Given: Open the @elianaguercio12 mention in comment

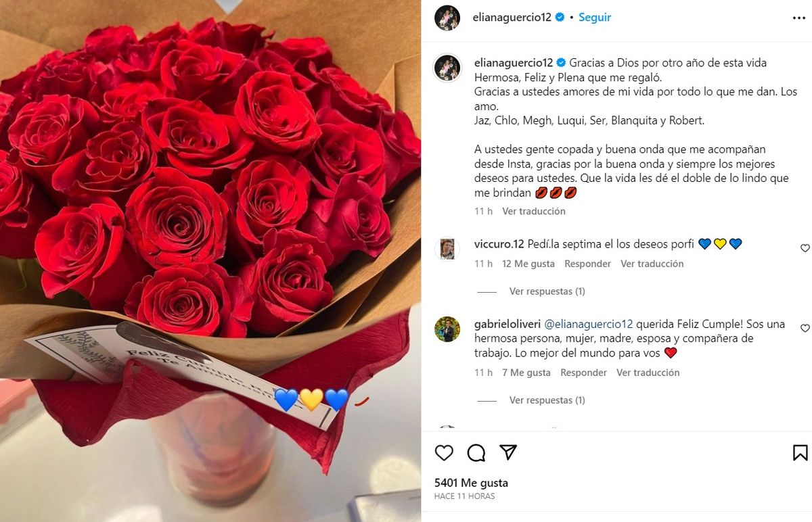Looking at the screenshot, I should click(x=588, y=324).
